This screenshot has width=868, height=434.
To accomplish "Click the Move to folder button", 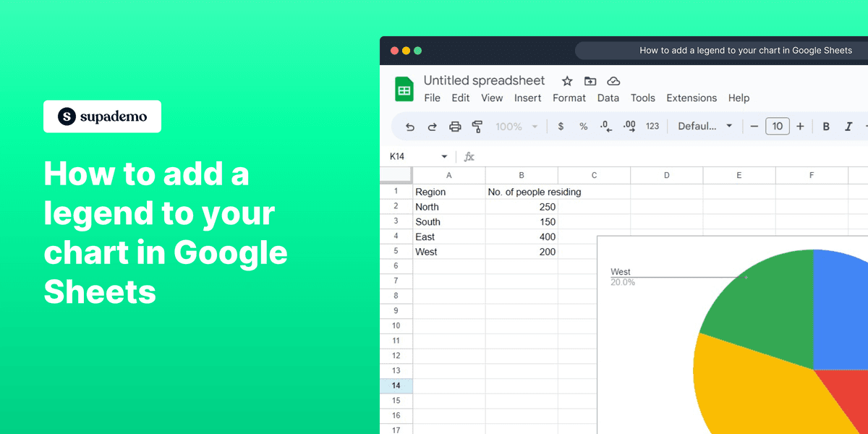I will click(x=590, y=80).
